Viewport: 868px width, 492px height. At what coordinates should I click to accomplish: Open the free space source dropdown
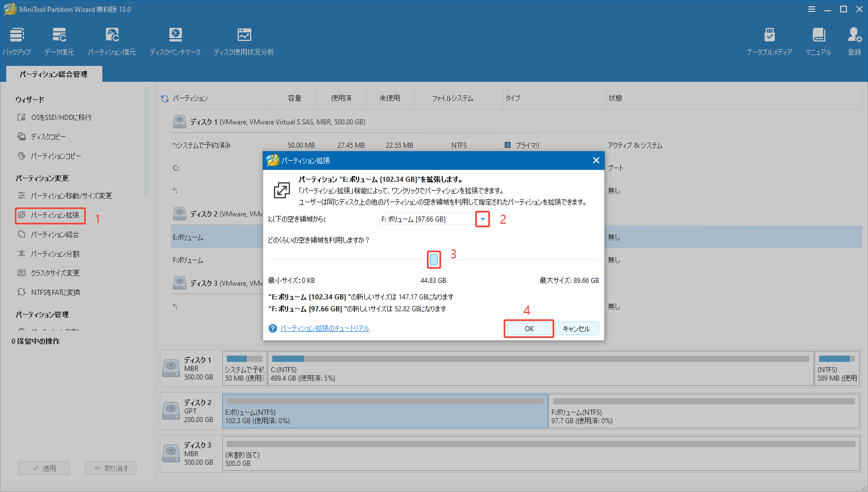(x=482, y=219)
